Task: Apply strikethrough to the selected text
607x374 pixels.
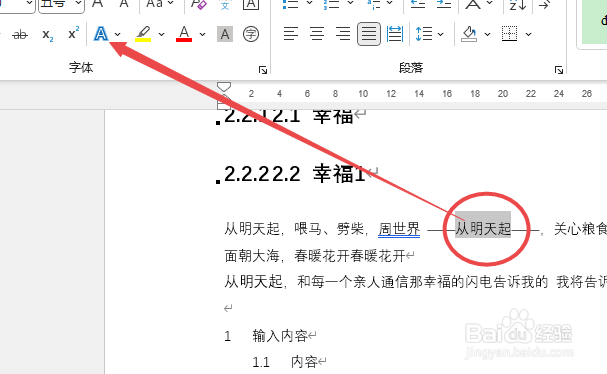Action: pos(20,35)
